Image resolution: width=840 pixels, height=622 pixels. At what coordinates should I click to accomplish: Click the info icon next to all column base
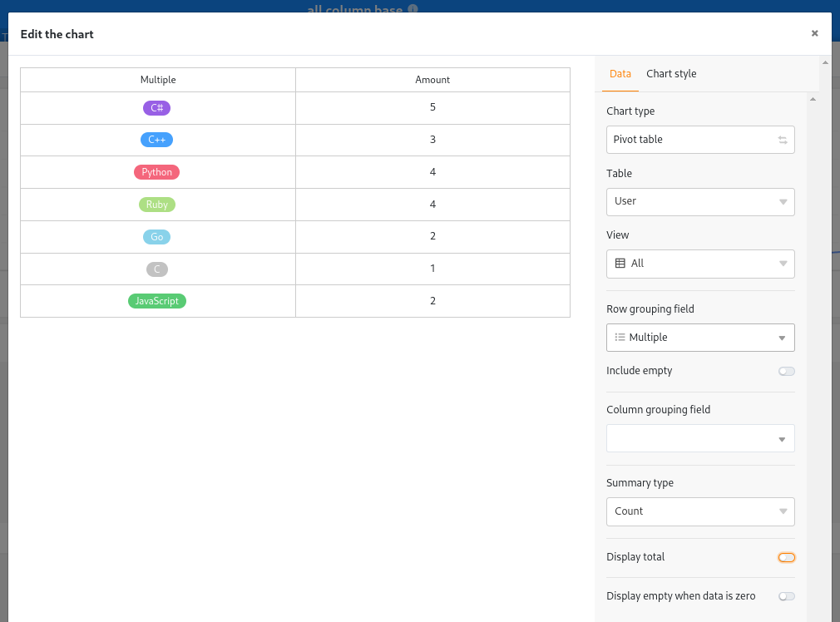point(413,8)
